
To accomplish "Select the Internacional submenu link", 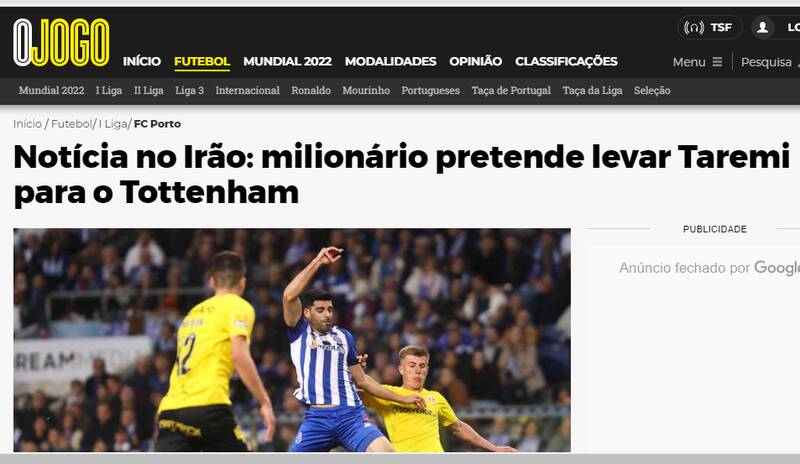I will pos(247,91).
